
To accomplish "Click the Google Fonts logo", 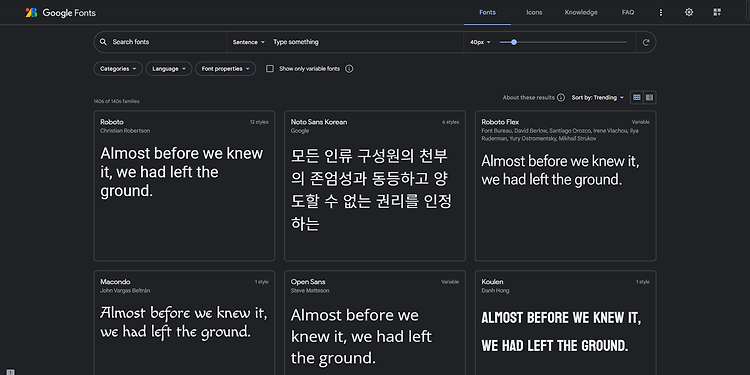I will tap(61, 12).
